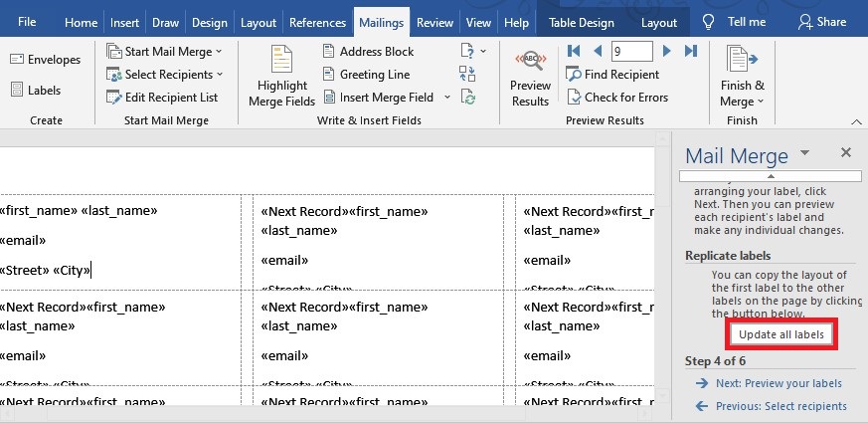The height and width of the screenshot is (423, 868).
Task: Go to next record
Action: (666, 51)
